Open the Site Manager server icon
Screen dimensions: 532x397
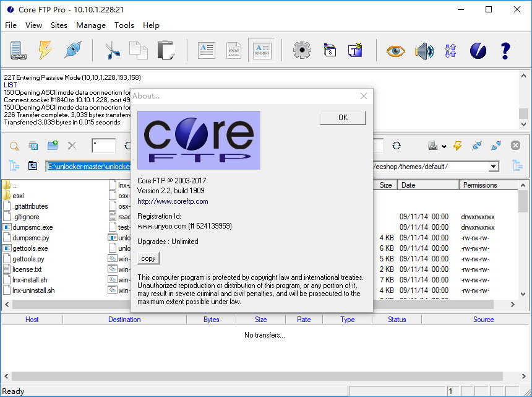click(17, 50)
